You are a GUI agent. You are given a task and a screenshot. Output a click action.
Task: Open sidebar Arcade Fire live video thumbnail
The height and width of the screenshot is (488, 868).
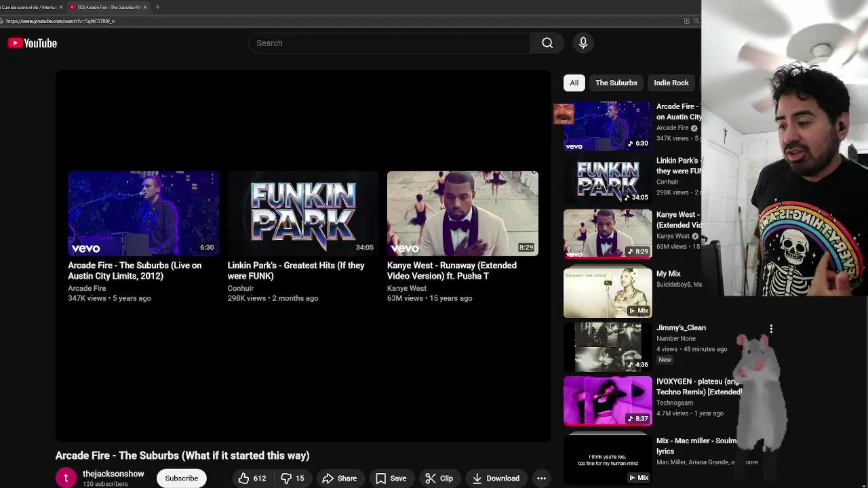point(608,126)
